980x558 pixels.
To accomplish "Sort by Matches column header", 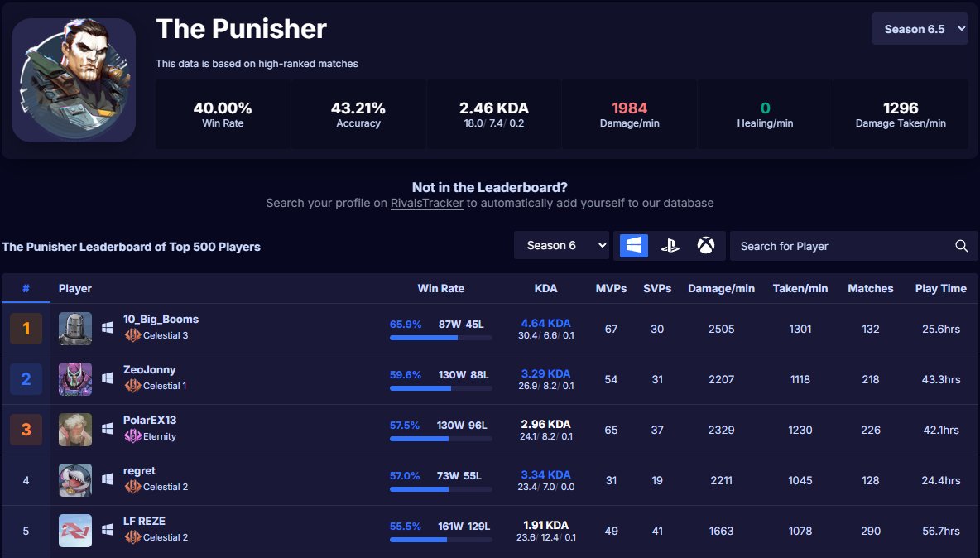I will point(871,288).
